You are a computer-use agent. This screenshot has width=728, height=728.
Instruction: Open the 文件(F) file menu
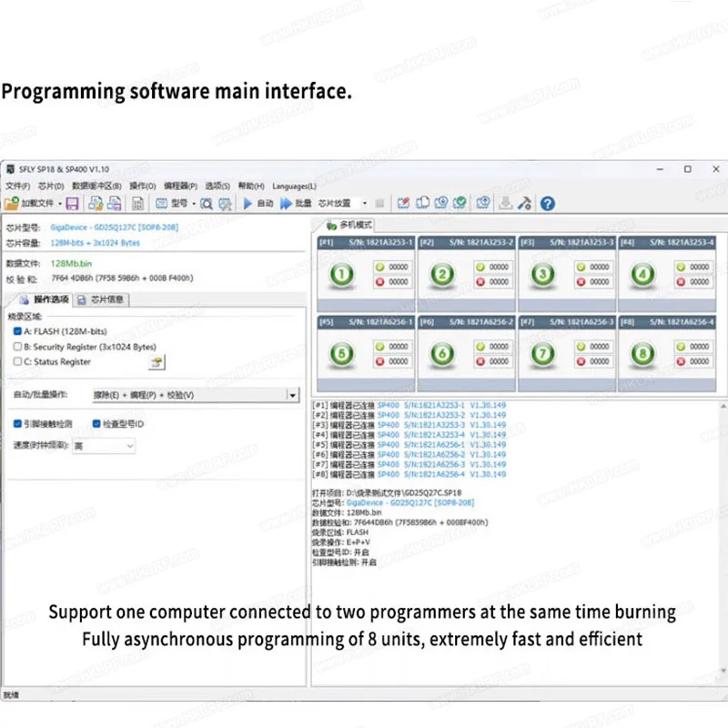(x=17, y=187)
